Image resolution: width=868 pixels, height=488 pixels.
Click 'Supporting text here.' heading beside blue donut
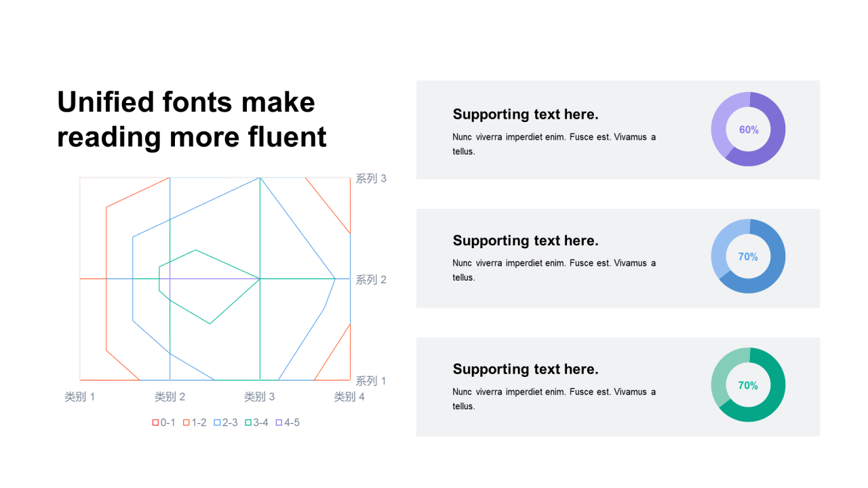[526, 241]
